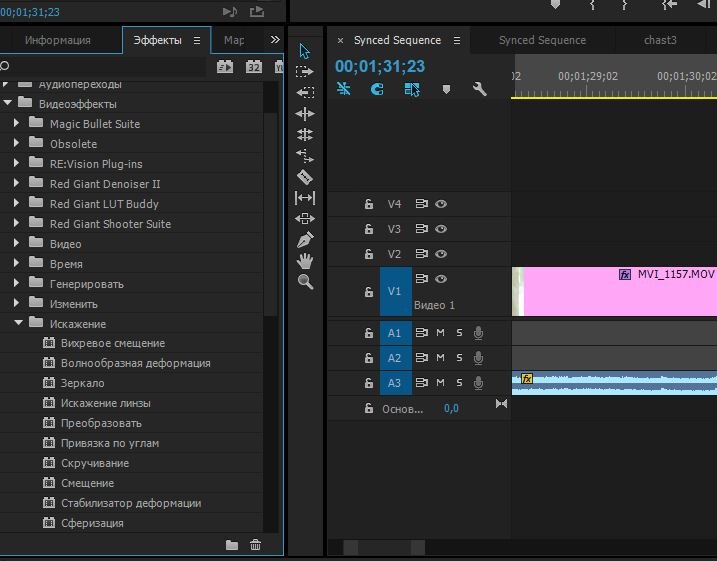Select the Selection arrow tool
Image resolution: width=717 pixels, height=561 pixels.
pyautogui.click(x=305, y=51)
